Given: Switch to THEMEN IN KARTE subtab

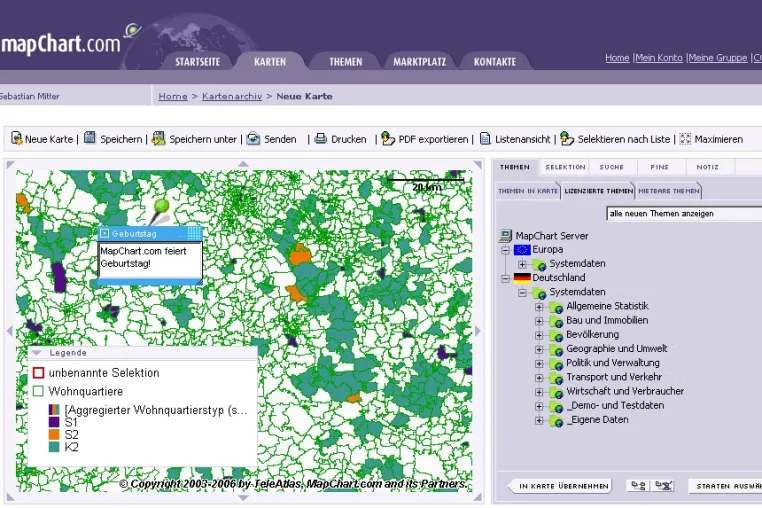Looking at the screenshot, I should coord(528,191).
